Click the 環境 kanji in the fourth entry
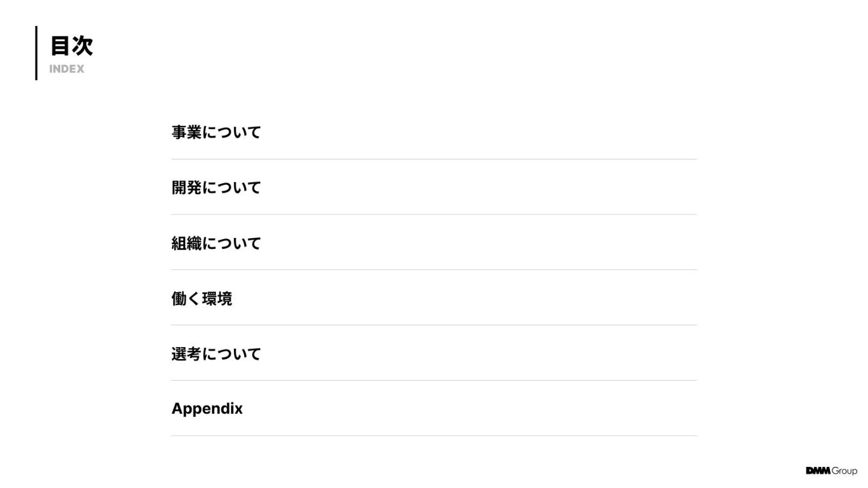Screen dimensions: 868x488 tap(216, 298)
